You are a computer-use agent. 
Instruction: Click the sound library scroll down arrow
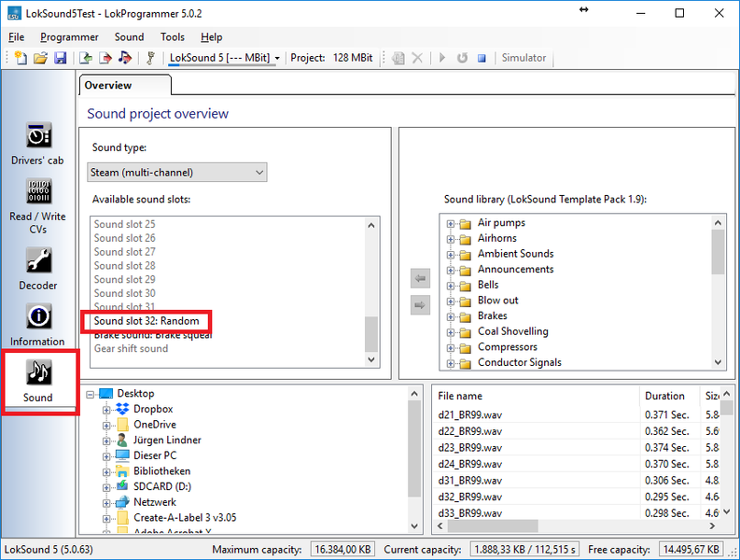click(718, 363)
